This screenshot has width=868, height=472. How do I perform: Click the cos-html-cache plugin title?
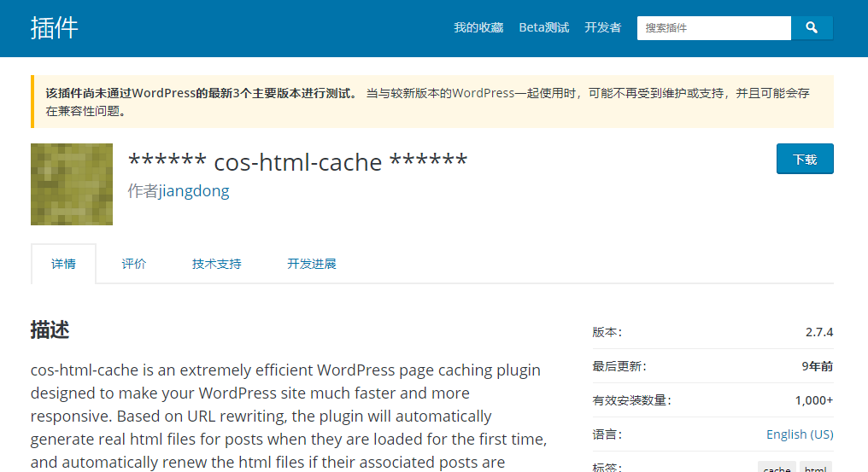coord(298,162)
